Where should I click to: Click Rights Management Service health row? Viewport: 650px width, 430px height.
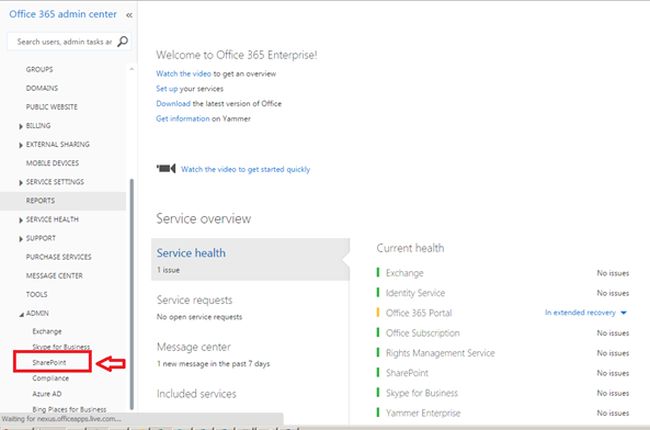pyautogui.click(x=502, y=353)
